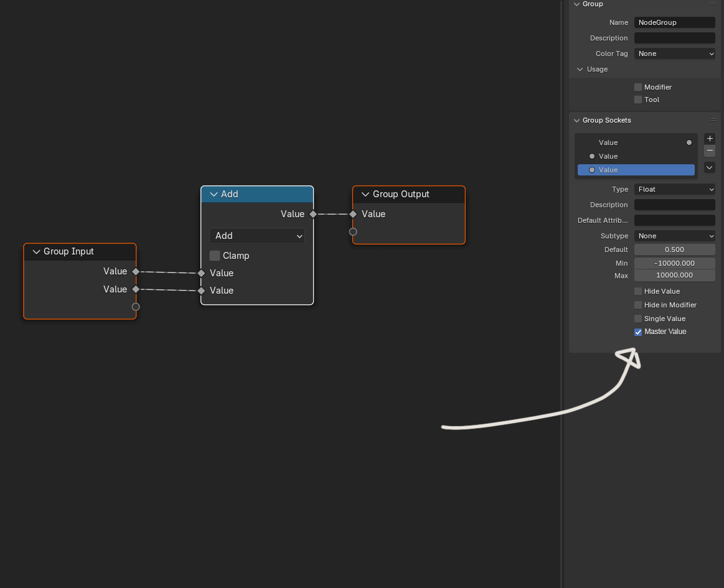The image size is (724, 588).
Task: Click the Name field containing NodeGroup
Action: click(675, 22)
